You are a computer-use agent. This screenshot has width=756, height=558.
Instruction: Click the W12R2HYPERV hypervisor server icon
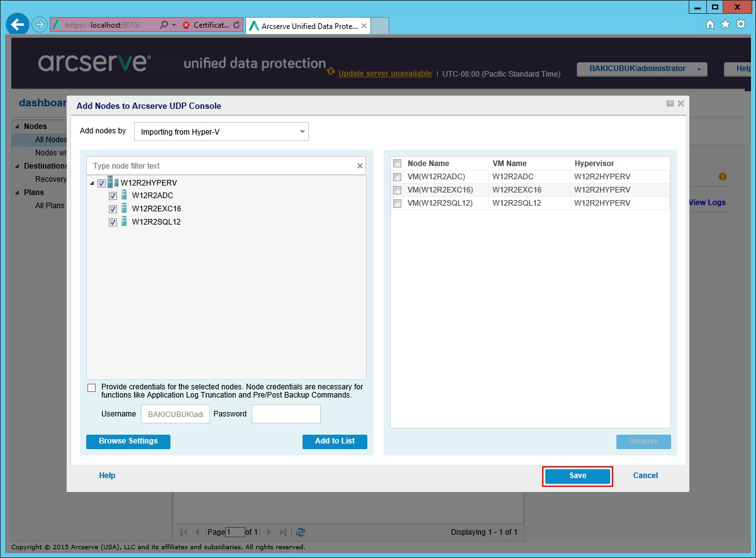click(x=113, y=182)
